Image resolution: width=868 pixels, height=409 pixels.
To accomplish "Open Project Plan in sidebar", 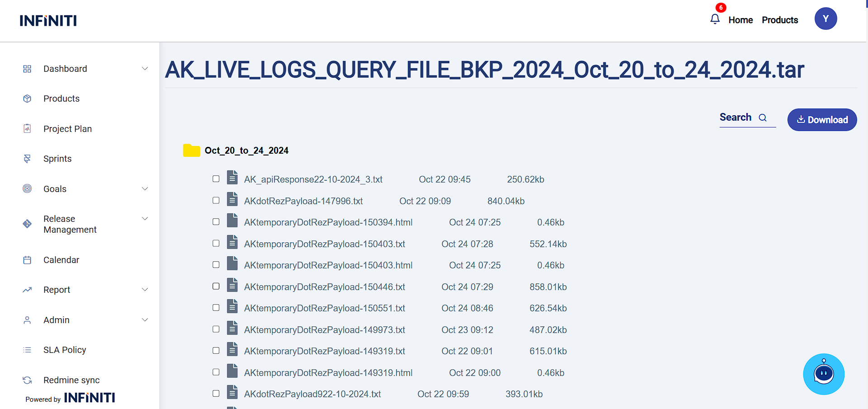I will 67,129.
